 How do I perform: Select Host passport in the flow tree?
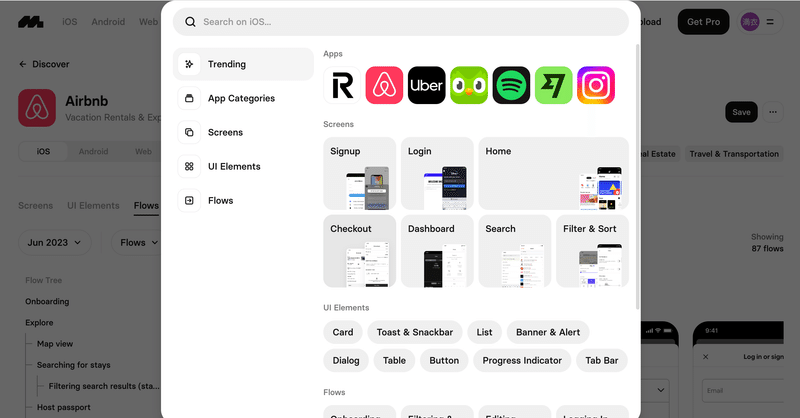(63, 407)
